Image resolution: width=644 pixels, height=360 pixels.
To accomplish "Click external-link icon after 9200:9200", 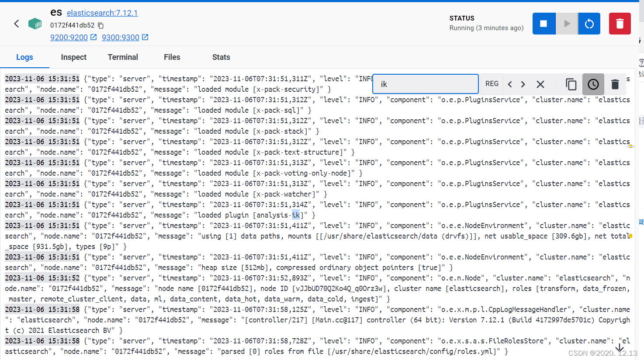I will pos(93,37).
